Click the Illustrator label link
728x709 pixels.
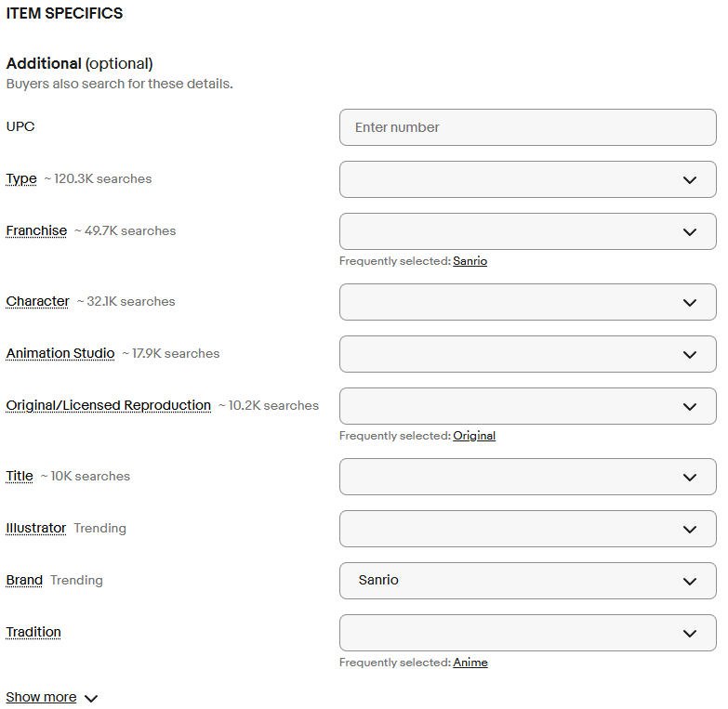click(x=36, y=528)
